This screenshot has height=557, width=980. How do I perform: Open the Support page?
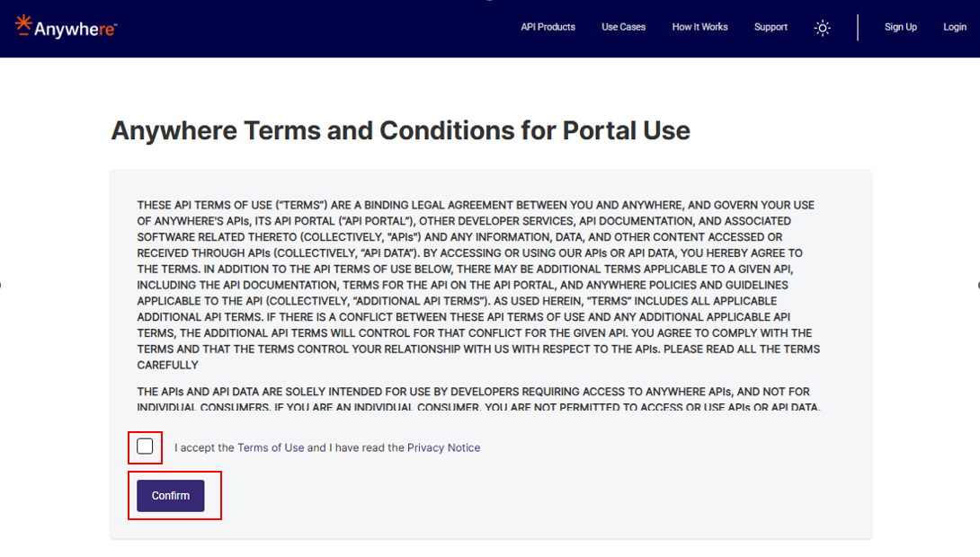tap(771, 27)
